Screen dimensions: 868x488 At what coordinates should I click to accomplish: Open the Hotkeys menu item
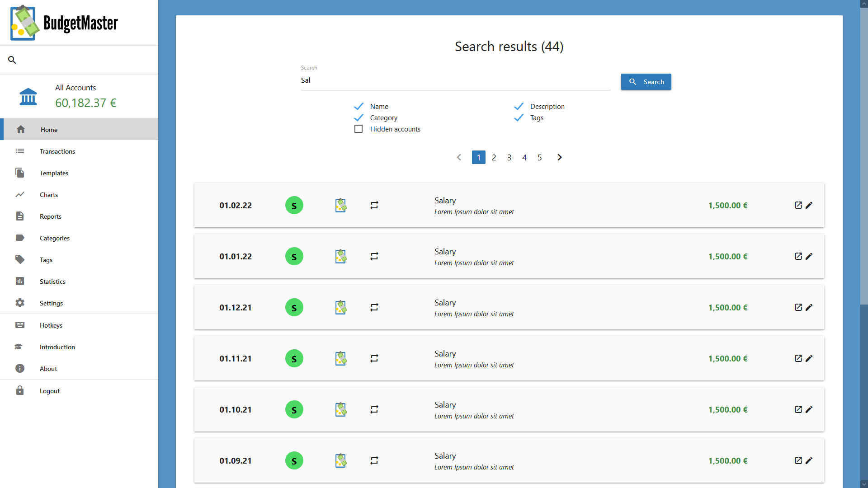[79, 325]
